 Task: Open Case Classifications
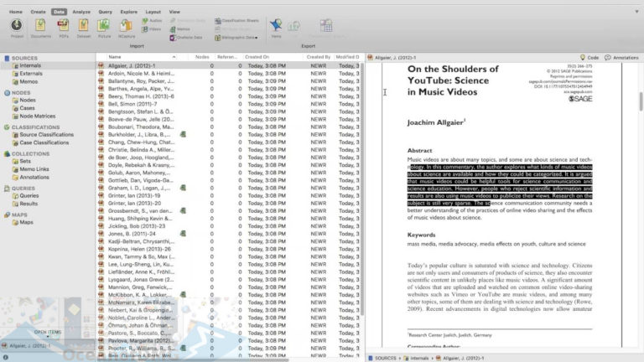click(x=44, y=142)
